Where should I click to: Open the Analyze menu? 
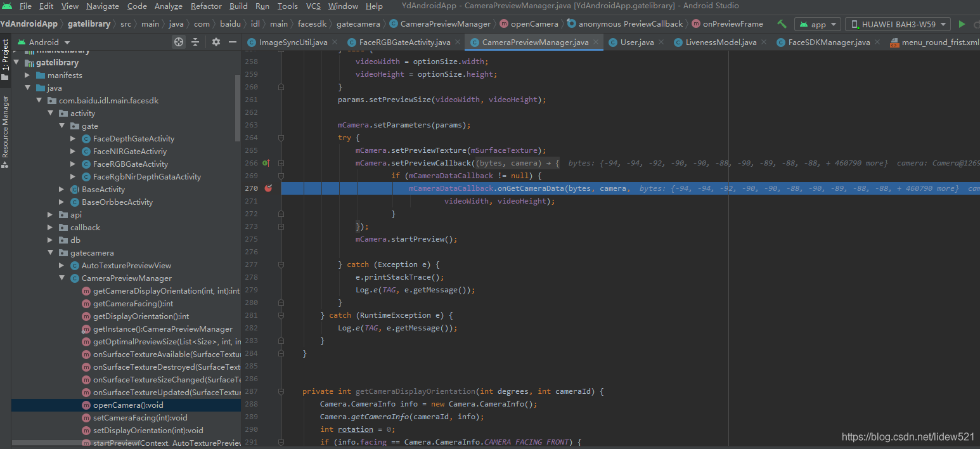point(169,6)
